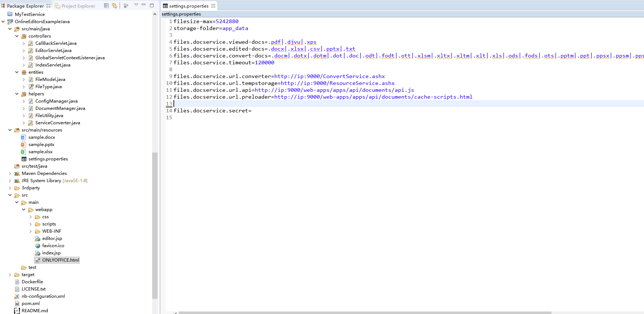Collapse the src/main/resources folder
The image size is (644, 314).
click(x=10, y=130)
